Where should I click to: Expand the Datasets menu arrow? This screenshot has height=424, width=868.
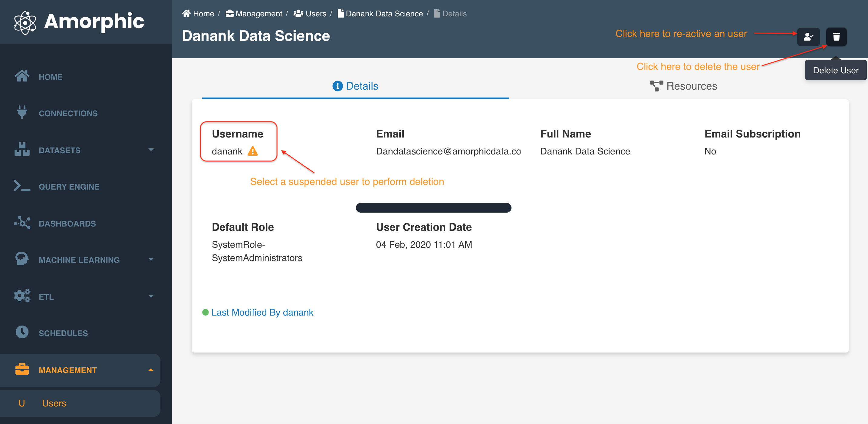point(151,149)
